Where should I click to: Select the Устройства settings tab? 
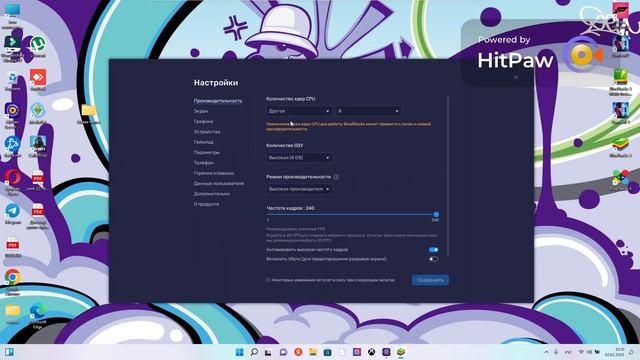point(207,132)
